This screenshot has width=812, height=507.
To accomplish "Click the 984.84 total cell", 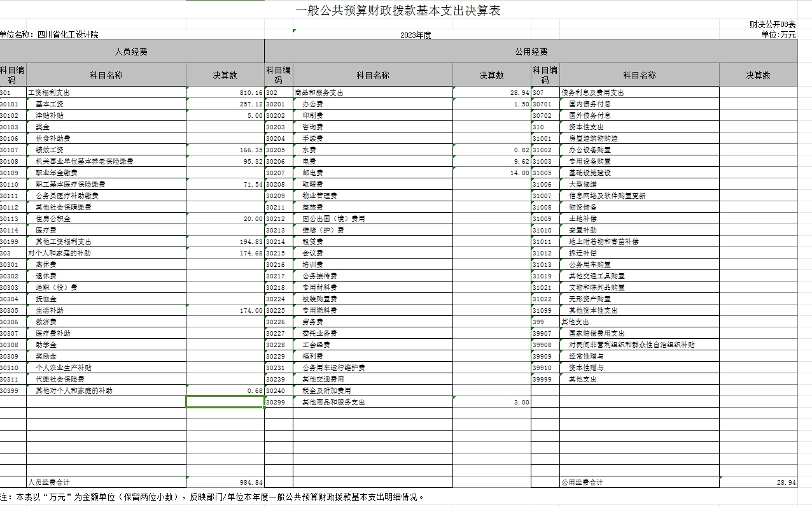I will pyautogui.click(x=225, y=482).
